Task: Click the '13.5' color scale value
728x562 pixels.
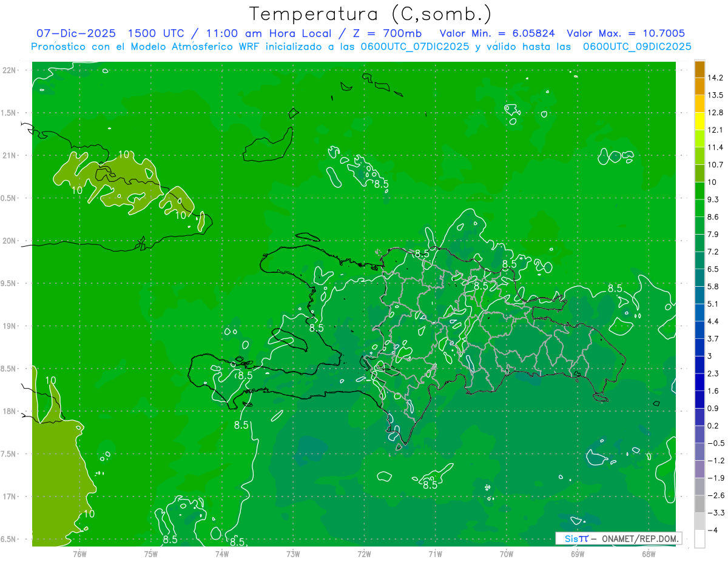Action: tap(716, 95)
